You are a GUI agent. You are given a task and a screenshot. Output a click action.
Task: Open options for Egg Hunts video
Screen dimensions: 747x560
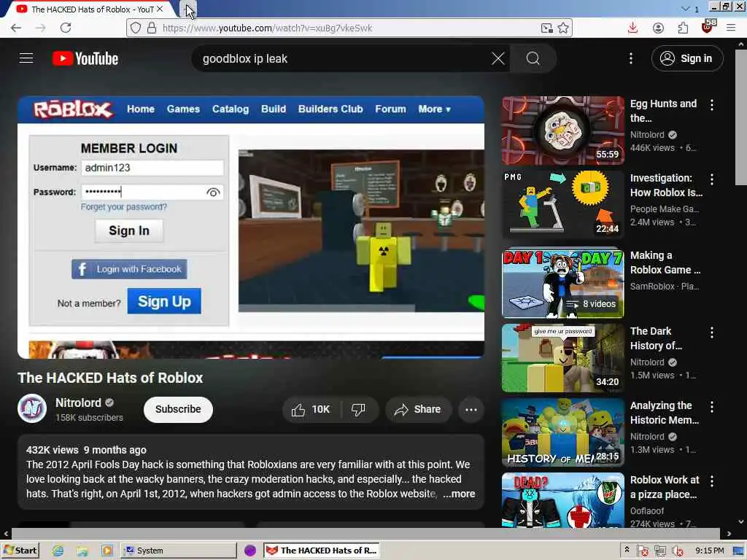coord(712,105)
